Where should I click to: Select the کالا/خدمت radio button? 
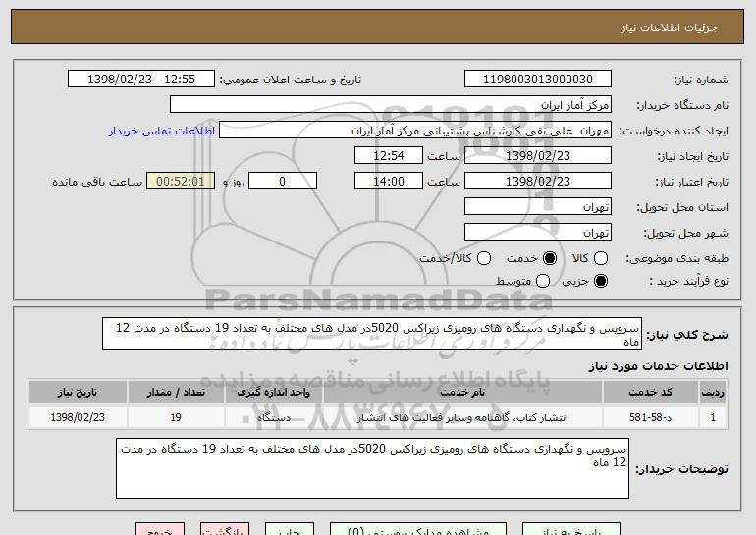pyautogui.click(x=484, y=258)
